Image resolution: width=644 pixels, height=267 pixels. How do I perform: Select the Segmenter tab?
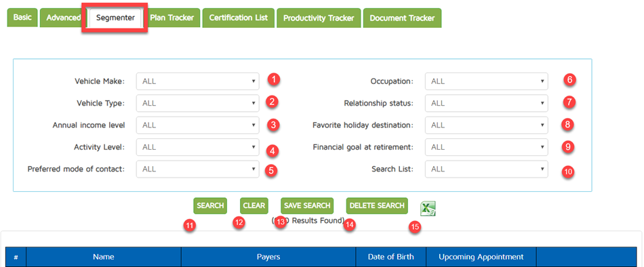pyautogui.click(x=115, y=18)
